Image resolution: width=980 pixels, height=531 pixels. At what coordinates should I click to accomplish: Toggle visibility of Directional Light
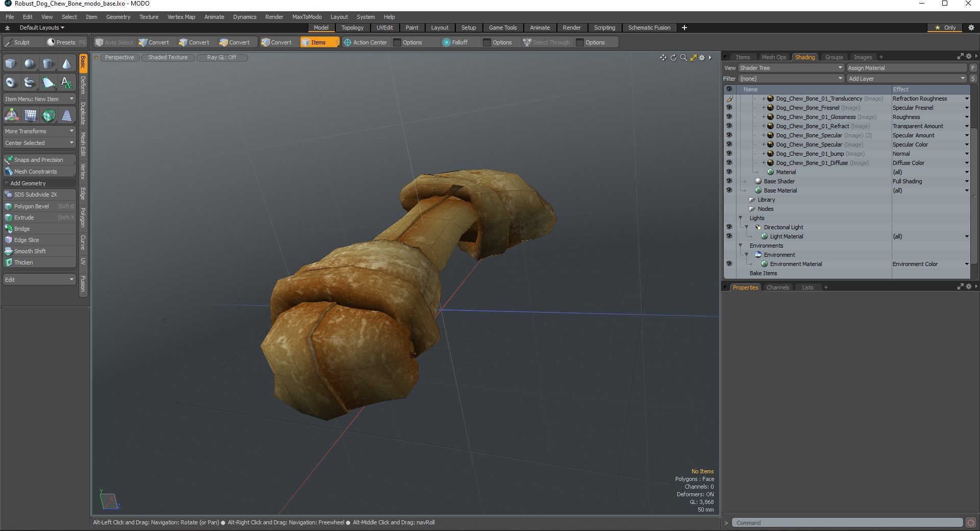729,227
